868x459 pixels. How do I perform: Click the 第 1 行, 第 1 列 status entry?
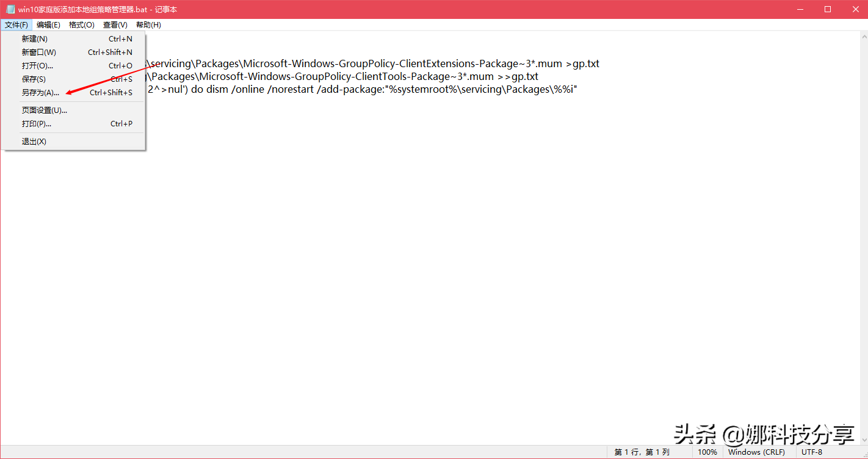642,452
